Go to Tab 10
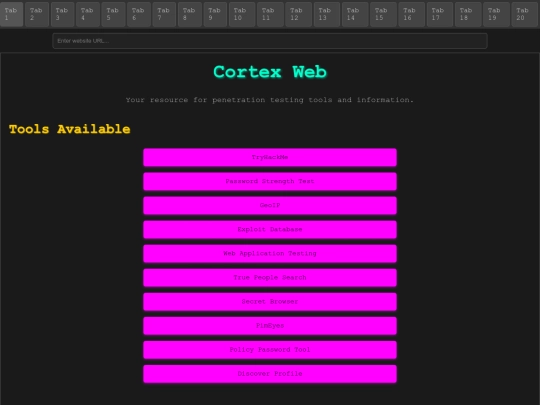 pyautogui.click(x=242, y=14)
